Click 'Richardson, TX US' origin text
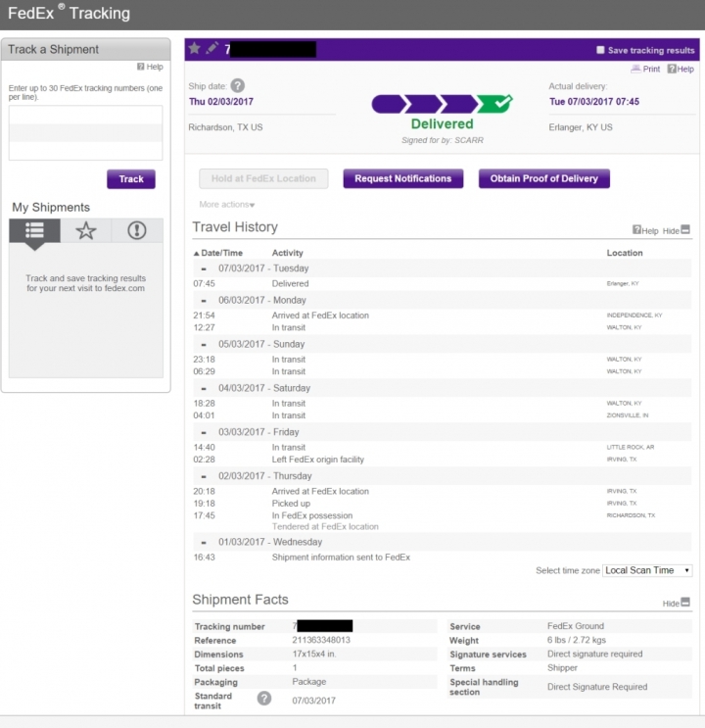Image resolution: width=705 pixels, height=728 pixels. [225, 127]
